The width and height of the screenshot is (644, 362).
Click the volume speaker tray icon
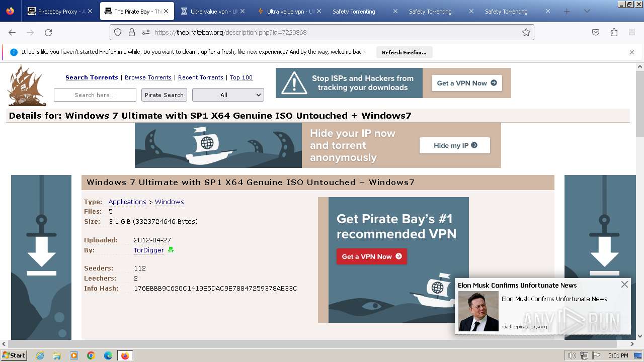tap(572, 355)
